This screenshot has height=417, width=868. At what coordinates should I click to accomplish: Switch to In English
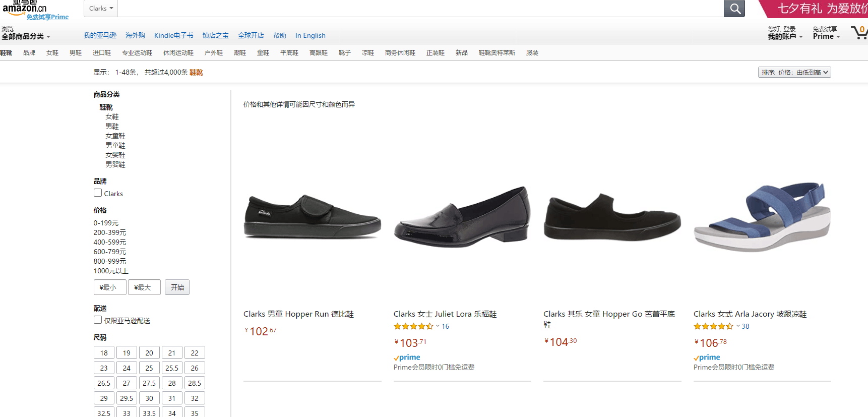(x=310, y=35)
